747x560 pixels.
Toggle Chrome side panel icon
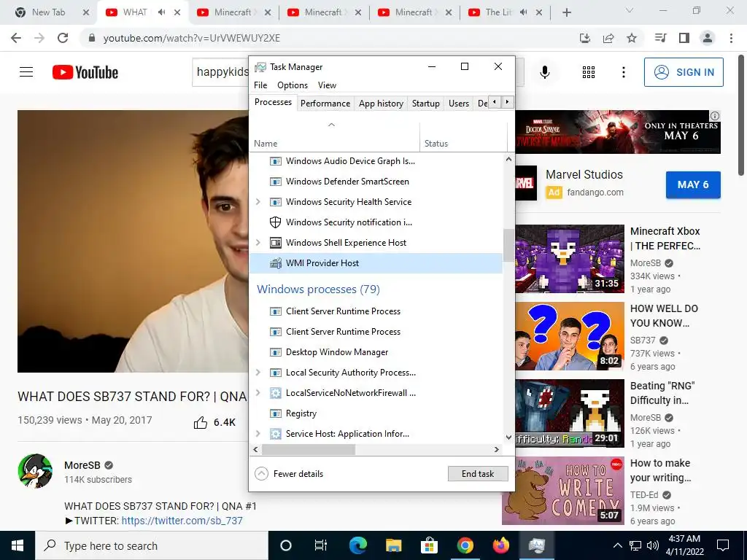684,38
